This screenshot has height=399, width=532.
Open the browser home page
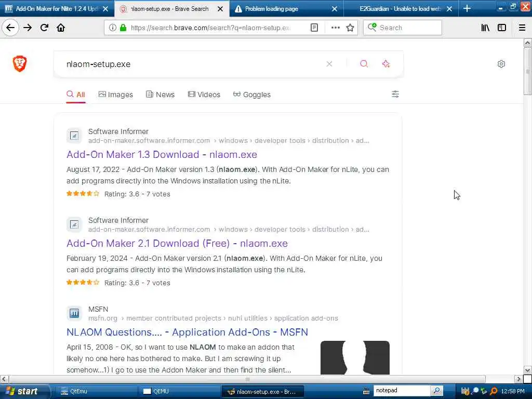pos(61,28)
